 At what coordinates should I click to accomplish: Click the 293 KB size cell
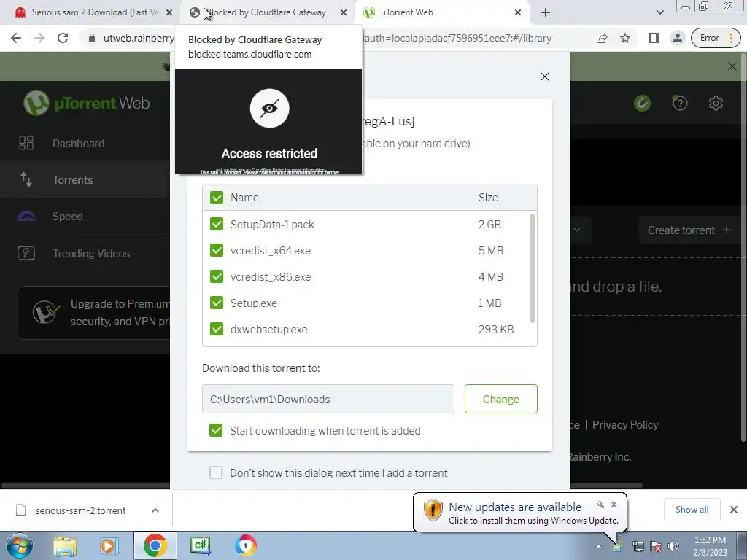(496, 329)
